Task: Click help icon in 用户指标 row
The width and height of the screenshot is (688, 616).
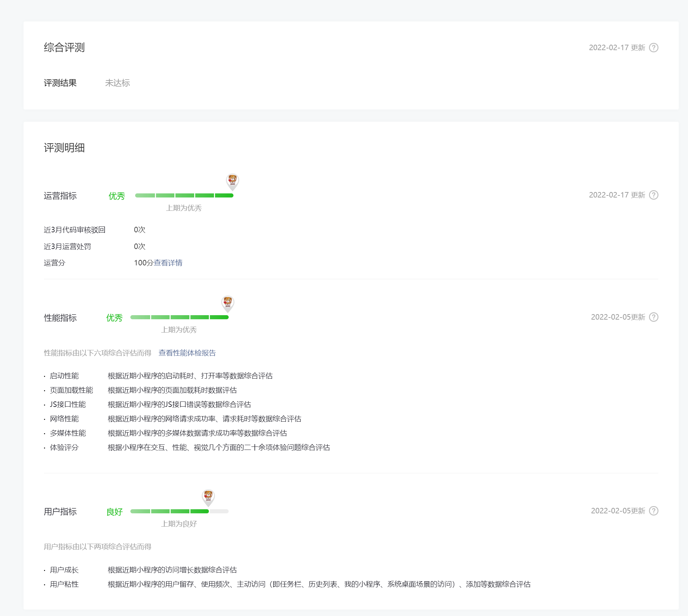Action: coord(654,511)
